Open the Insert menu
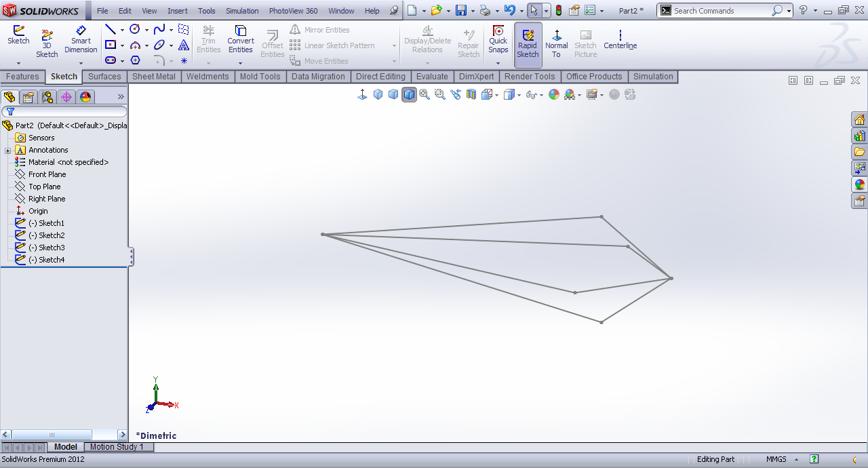The height and width of the screenshot is (468, 868). click(178, 11)
